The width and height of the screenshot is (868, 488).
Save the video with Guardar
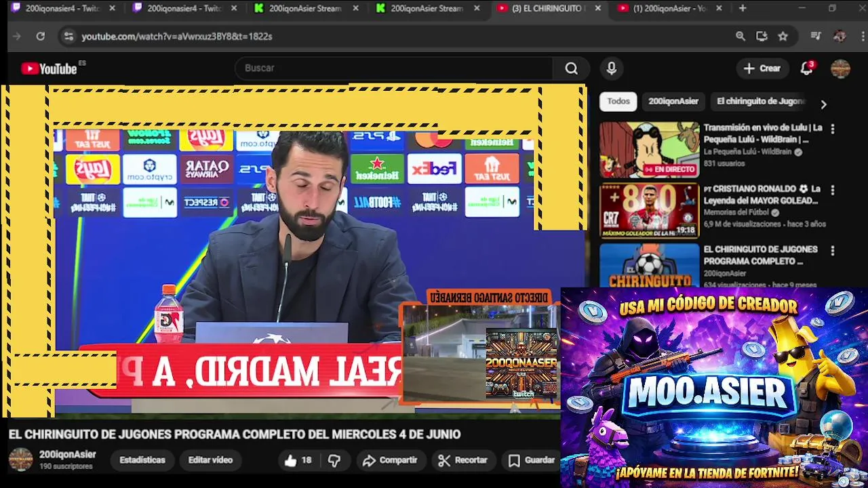pos(532,460)
